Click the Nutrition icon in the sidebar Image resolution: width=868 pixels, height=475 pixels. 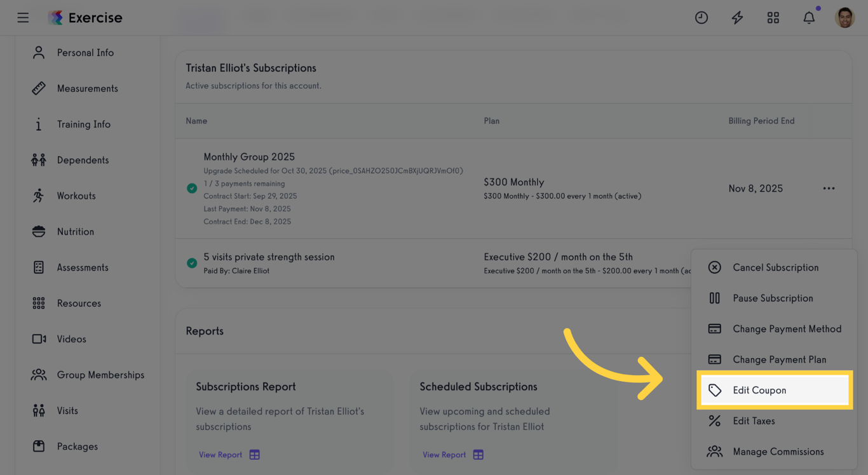coord(37,231)
